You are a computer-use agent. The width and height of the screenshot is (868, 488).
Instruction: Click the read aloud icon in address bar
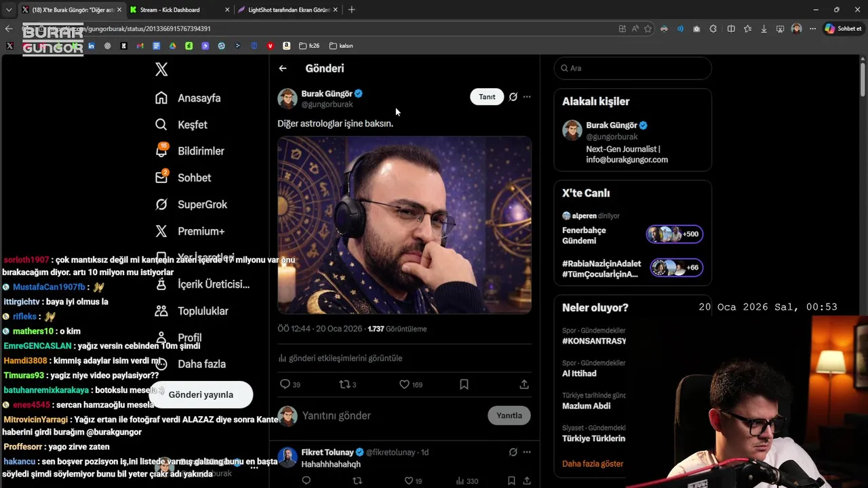tap(635, 28)
